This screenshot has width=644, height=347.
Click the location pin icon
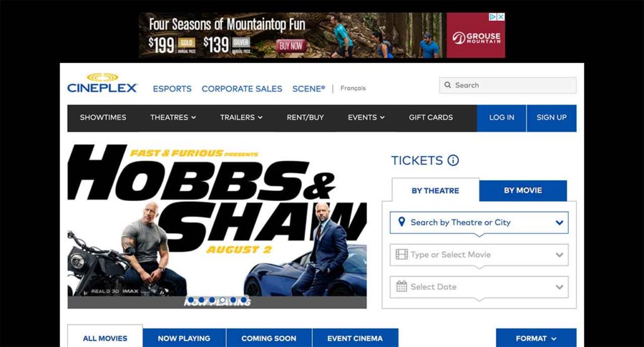(402, 222)
